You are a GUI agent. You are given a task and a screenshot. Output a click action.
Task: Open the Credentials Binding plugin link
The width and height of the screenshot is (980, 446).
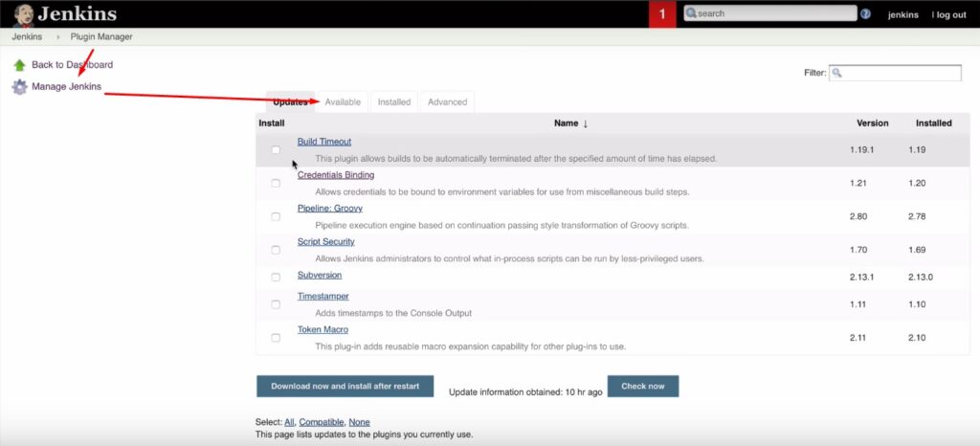click(x=336, y=175)
